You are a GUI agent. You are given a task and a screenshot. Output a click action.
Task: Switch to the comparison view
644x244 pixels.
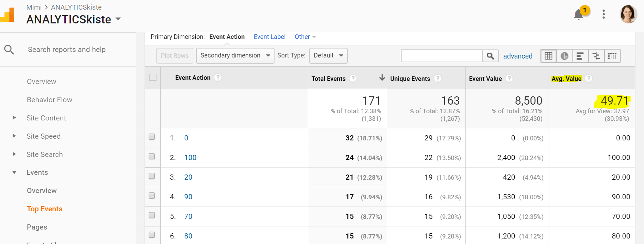[596, 56]
